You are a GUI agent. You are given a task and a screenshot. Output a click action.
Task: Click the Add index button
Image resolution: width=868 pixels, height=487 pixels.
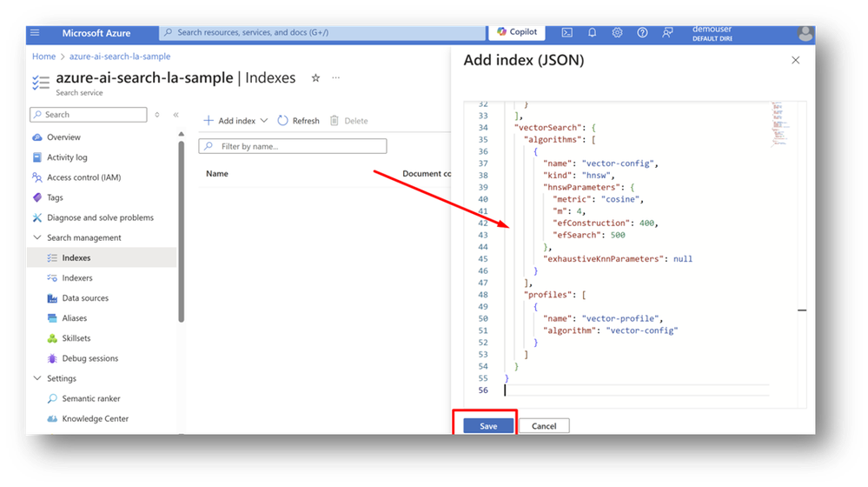pos(229,121)
